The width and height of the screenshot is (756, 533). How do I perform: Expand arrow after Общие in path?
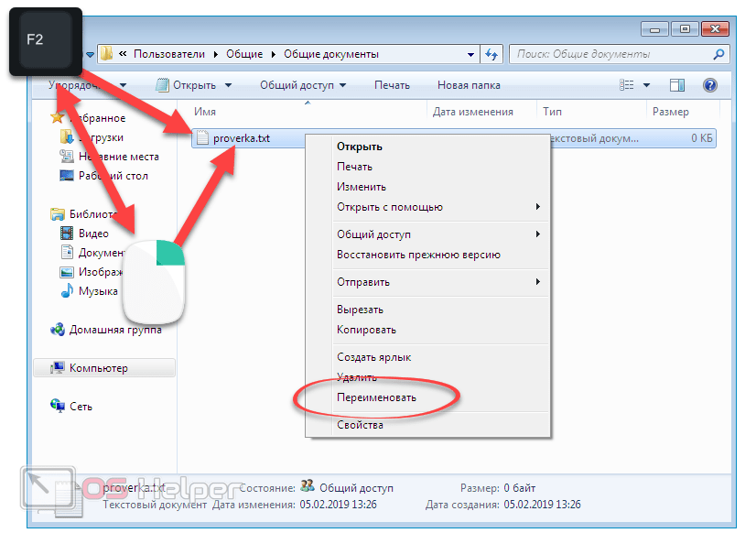click(273, 55)
